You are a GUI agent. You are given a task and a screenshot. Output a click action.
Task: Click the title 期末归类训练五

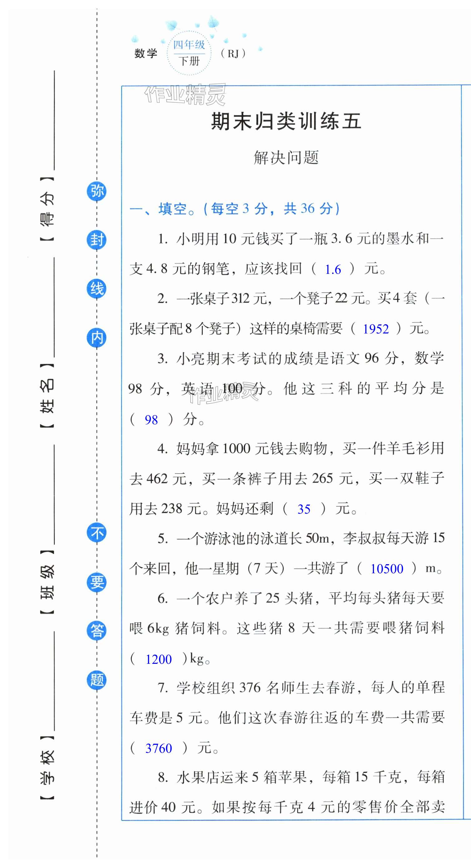286,121
